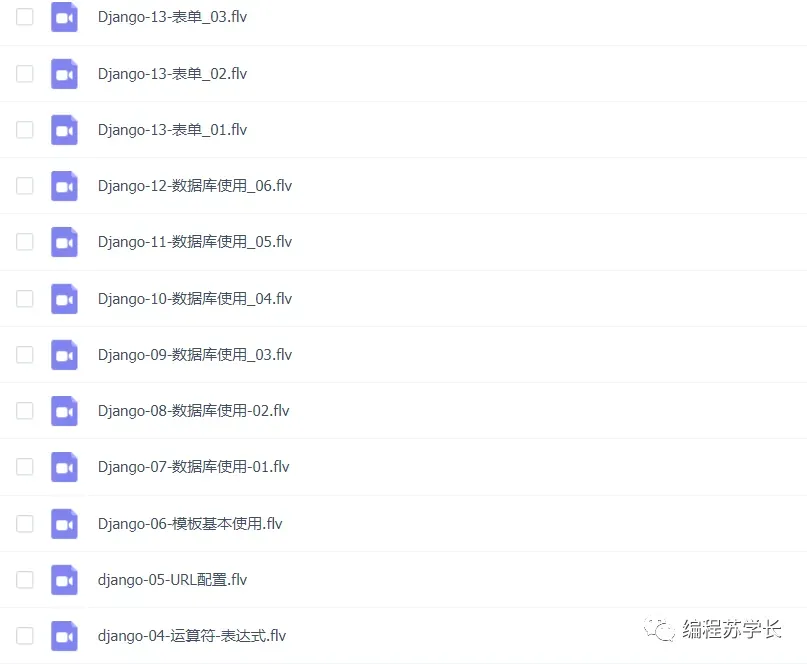Check the box for Django-09-数据库使用_03.flv
The width and height of the screenshot is (807, 664).
[25, 355]
